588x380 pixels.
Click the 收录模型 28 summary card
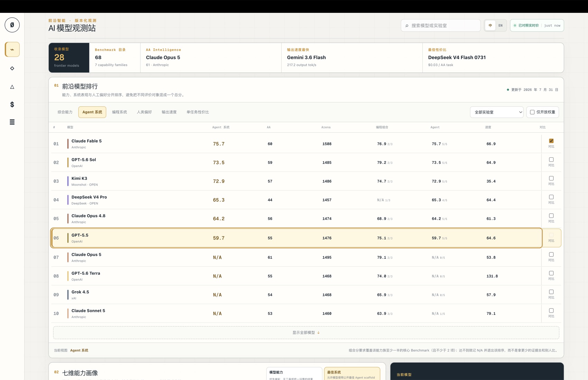click(69, 58)
